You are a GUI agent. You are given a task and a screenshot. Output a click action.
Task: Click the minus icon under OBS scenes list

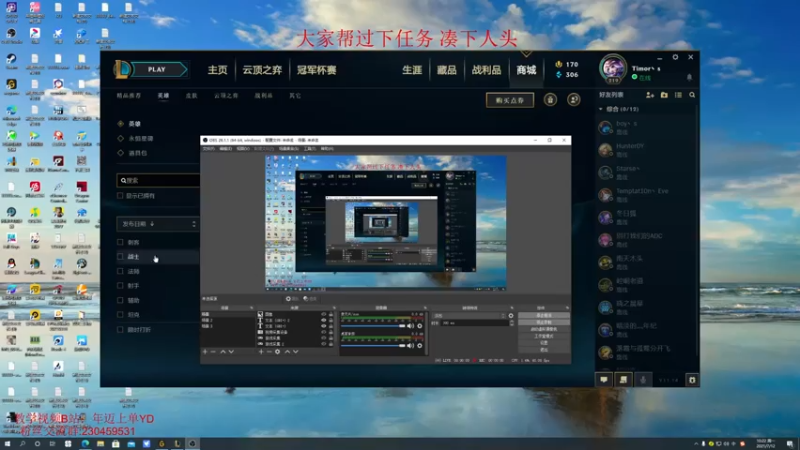(x=213, y=352)
